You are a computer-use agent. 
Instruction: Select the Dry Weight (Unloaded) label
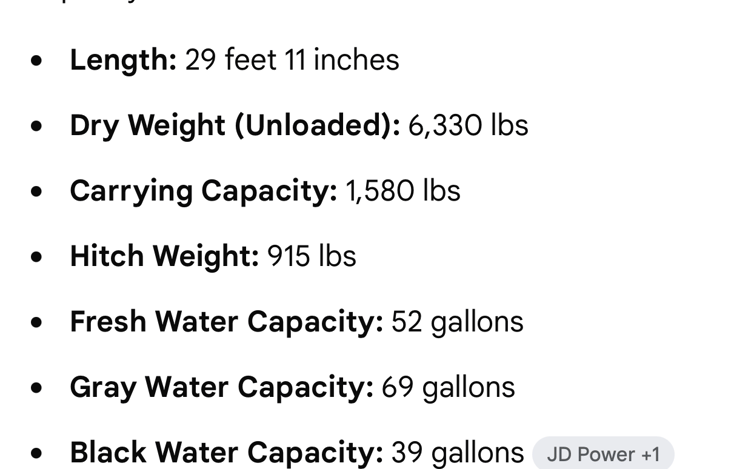click(235, 126)
